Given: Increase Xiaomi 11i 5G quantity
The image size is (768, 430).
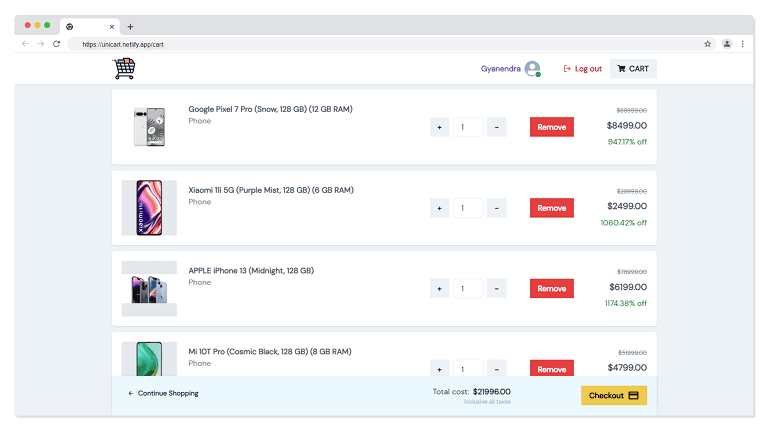Looking at the screenshot, I should pos(439,208).
